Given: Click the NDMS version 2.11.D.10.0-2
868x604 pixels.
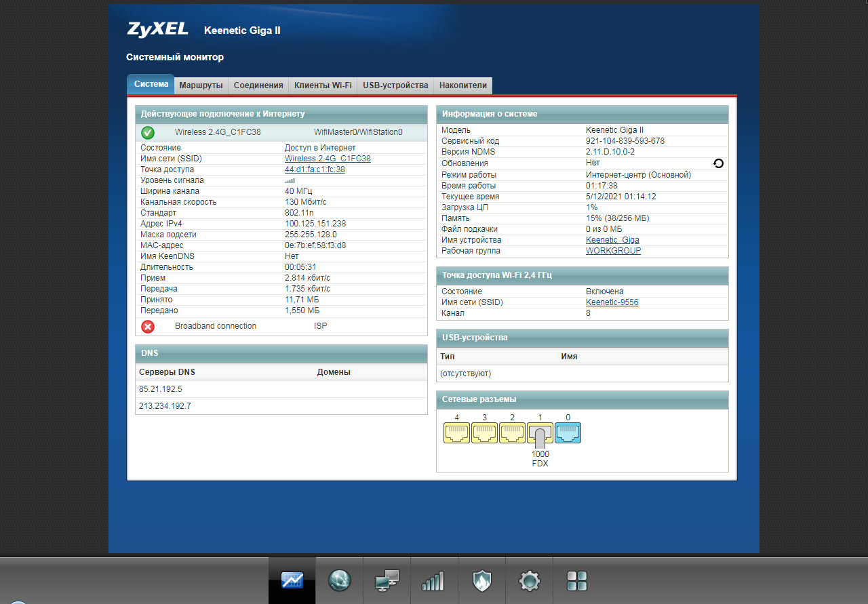Looking at the screenshot, I should [610, 152].
